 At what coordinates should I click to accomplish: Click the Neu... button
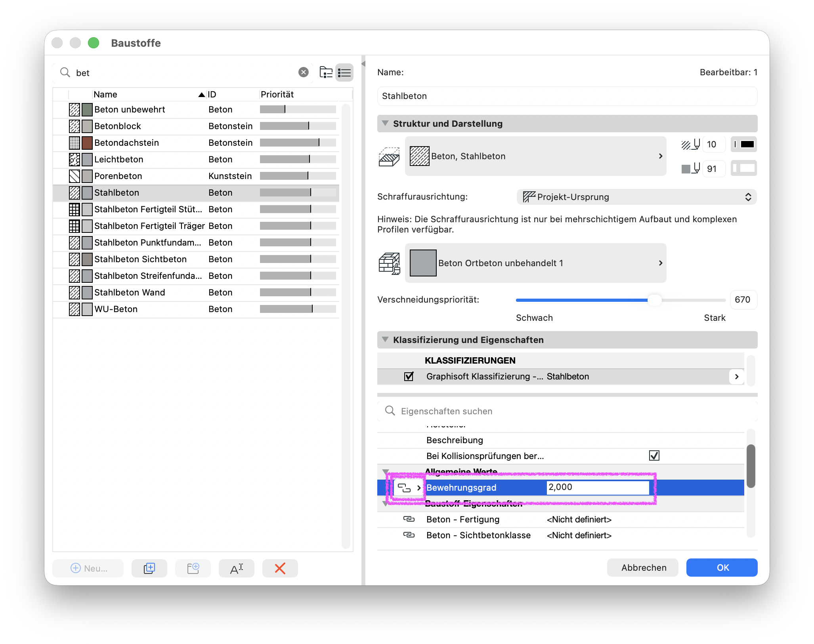[88, 568]
